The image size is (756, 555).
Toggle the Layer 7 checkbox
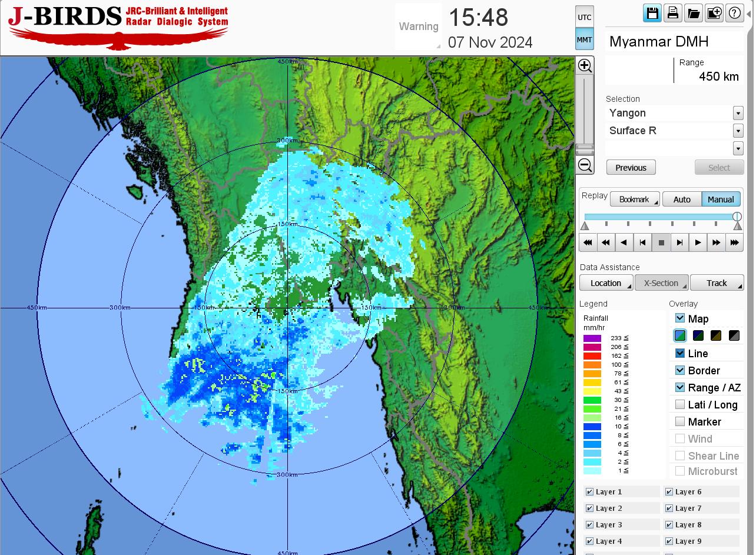[x=669, y=509]
